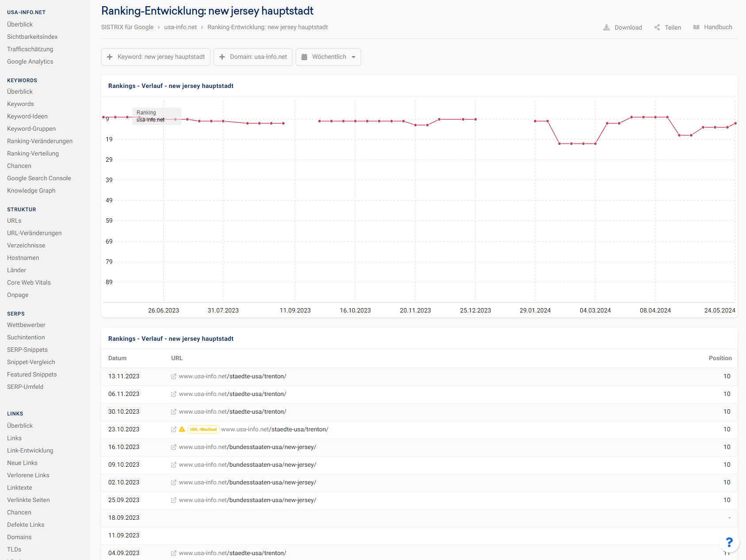Image resolution: width=746 pixels, height=560 pixels.
Task: Click plus icon on Domain filter chip
Action: (222, 57)
